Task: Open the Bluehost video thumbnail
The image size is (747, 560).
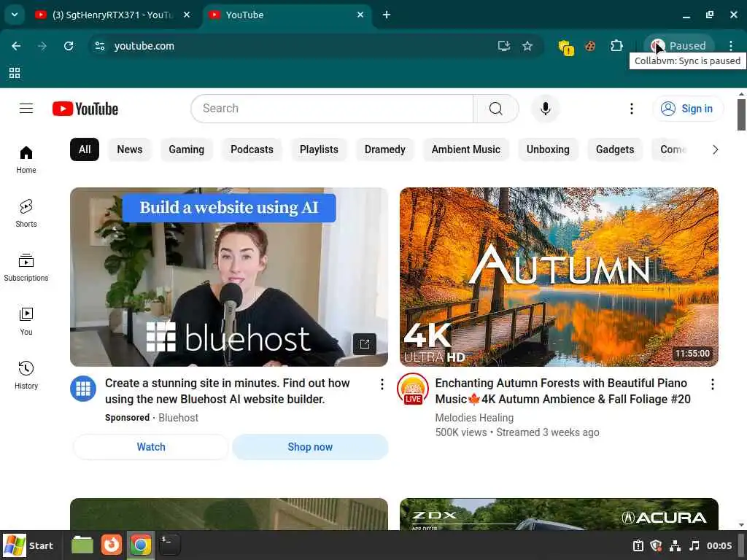Action: pyautogui.click(x=229, y=276)
